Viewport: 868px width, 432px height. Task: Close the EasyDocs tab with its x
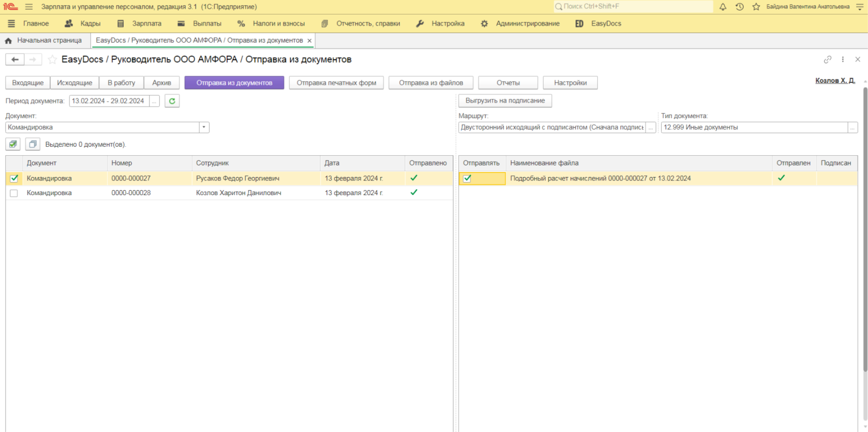point(309,41)
